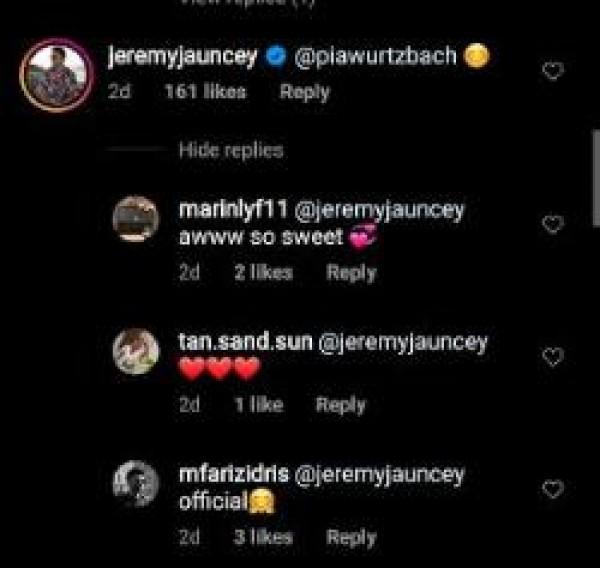This screenshot has height=568, width=600.
Task: Reply to tan.sand.sun's comment
Action: pos(340,405)
